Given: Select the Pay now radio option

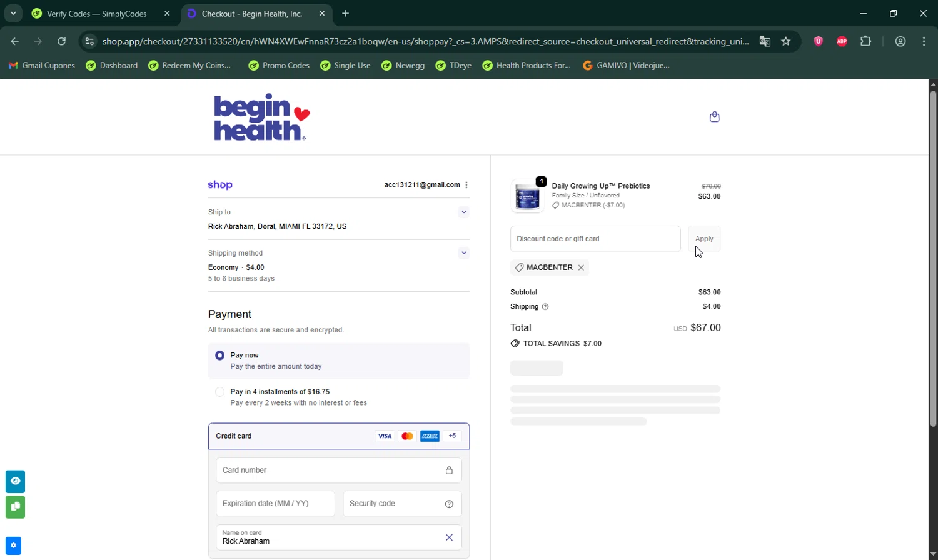Looking at the screenshot, I should click(x=219, y=356).
